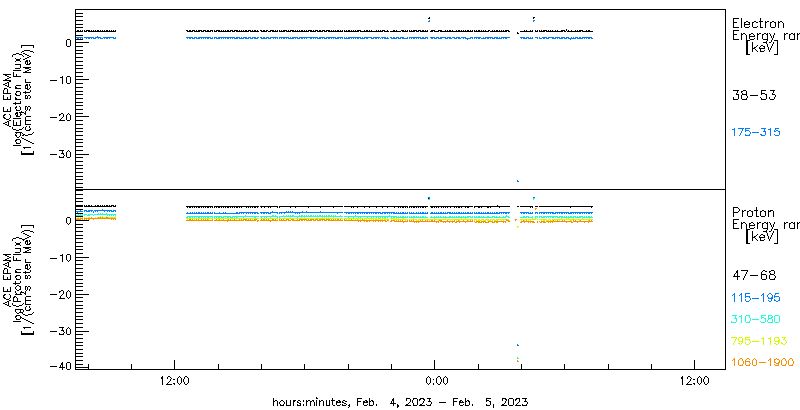
Task: Select the blue 115-195 proton legend label
Action: [x=756, y=298]
